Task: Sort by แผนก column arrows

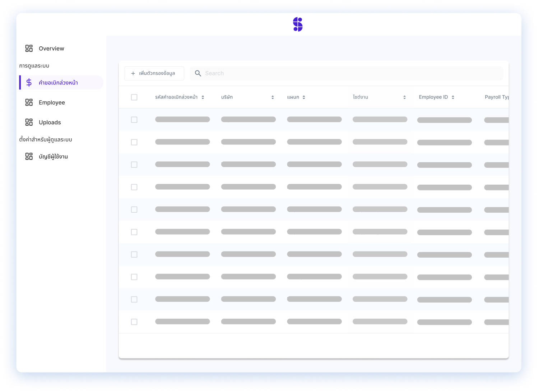Action: (304, 97)
